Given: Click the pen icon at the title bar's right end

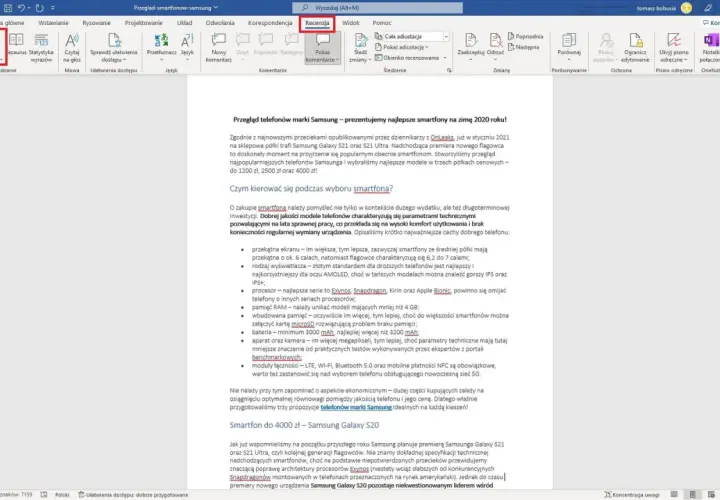Looking at the screenshot, I should (x=708, y=8).
